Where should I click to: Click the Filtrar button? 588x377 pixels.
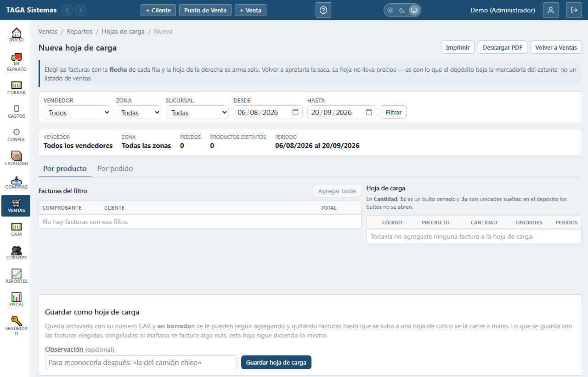(x=394, y=112)
